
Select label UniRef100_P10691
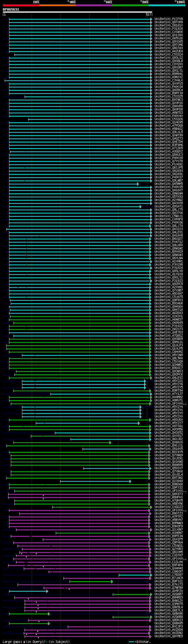click(x=169, y=165)
